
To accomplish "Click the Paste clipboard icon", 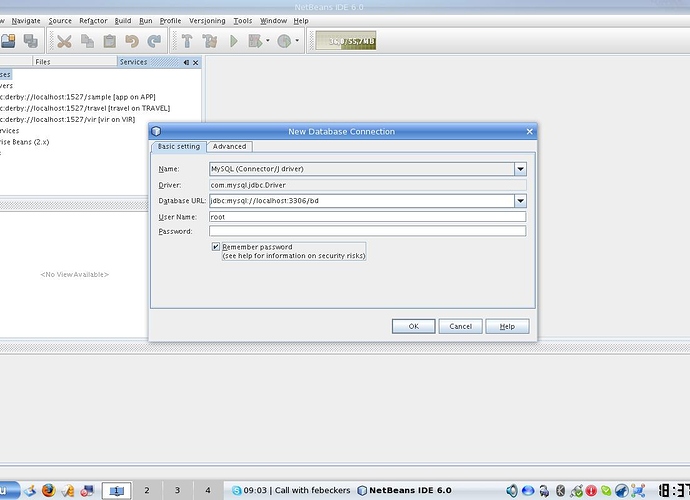I will tap(110, 41).
